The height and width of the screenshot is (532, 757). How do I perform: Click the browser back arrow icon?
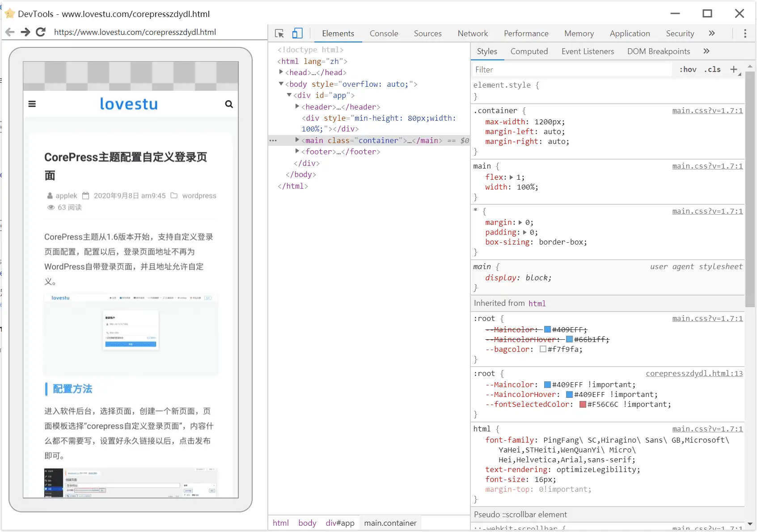click(9, 32)
